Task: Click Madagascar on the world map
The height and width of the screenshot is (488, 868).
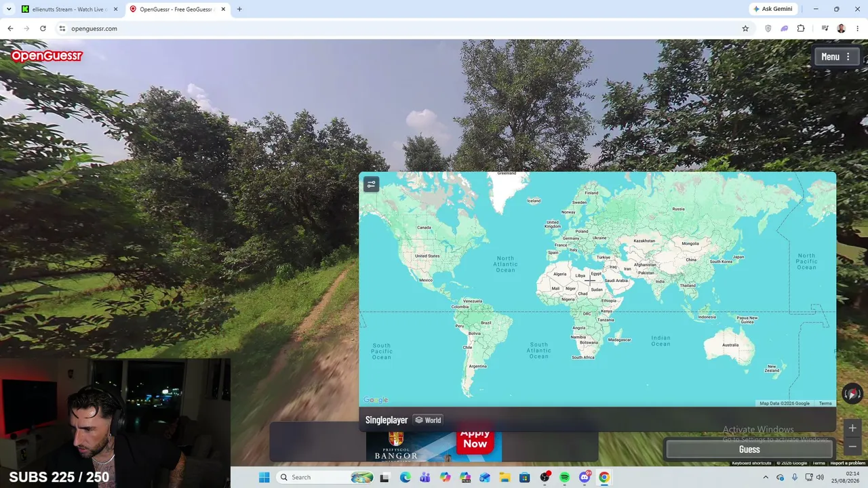Action: pos(620,340)
